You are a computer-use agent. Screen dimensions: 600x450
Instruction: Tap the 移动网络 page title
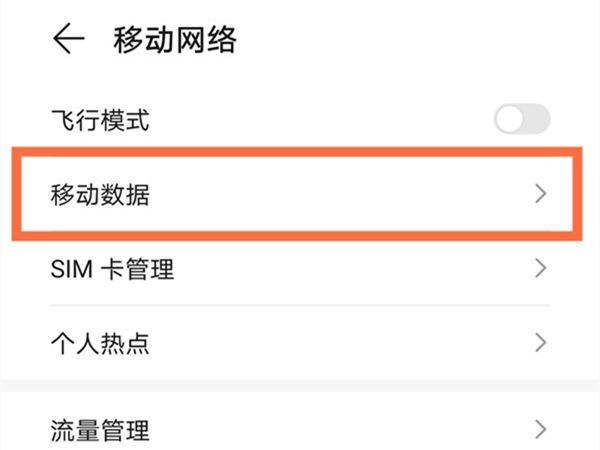(174, 39)
